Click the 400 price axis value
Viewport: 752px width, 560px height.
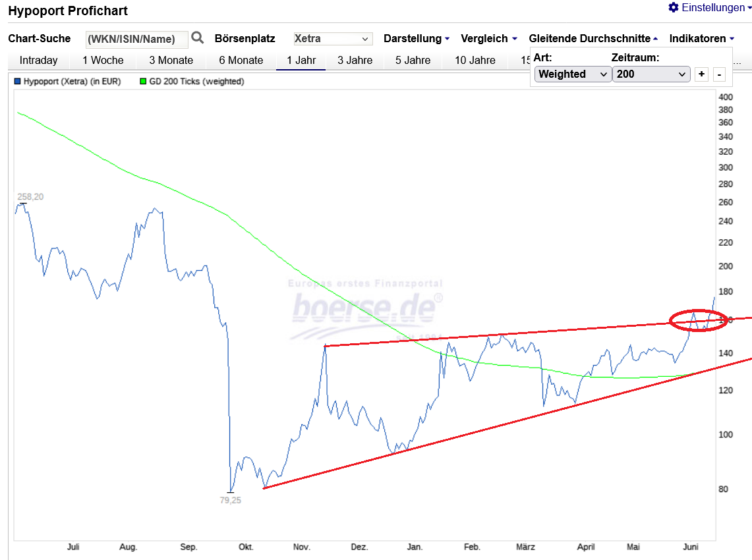pyautogui.click(x=726, y=97)
